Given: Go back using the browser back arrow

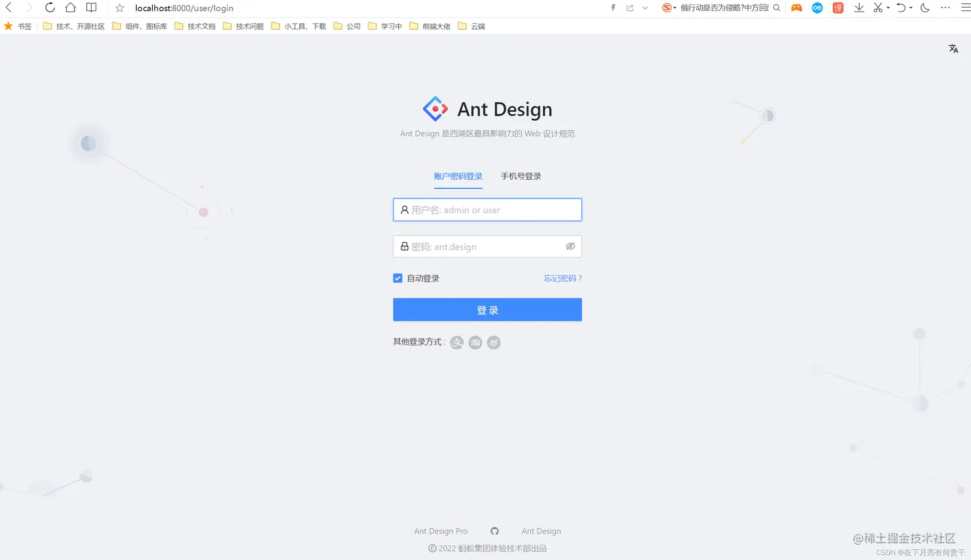Looking at the screenshot, I should [x=8, y=8].
